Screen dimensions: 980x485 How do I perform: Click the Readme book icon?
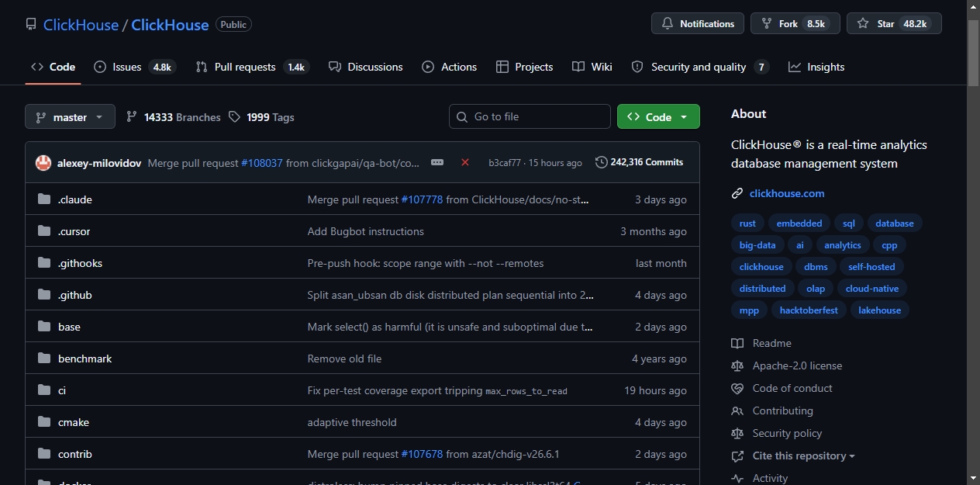[x=737, y=343]
